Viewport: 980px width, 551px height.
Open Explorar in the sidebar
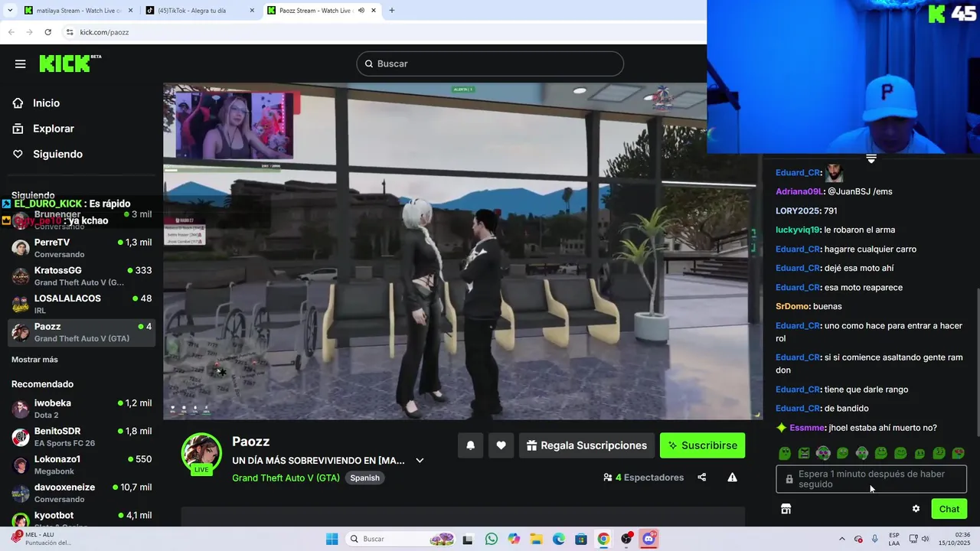click(x=54, y=129)
